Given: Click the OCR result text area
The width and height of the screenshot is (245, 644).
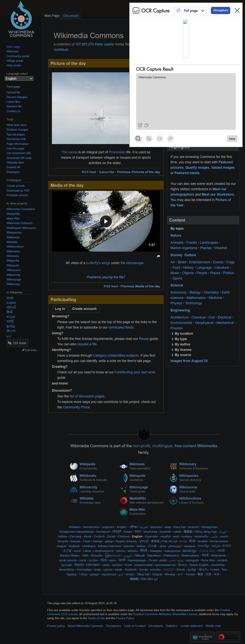Looking at the screenshot, I should click(x=186, y=102).
